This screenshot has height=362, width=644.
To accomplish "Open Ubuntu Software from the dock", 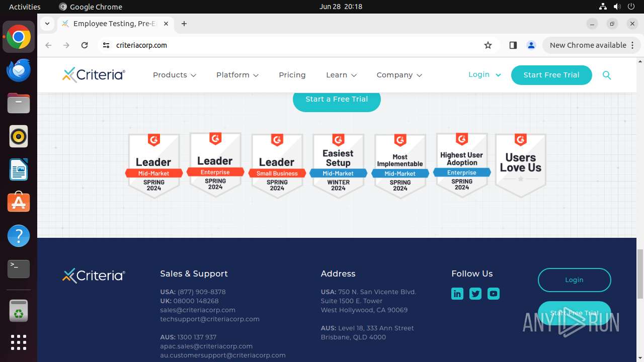I will (x=19, y=203).
